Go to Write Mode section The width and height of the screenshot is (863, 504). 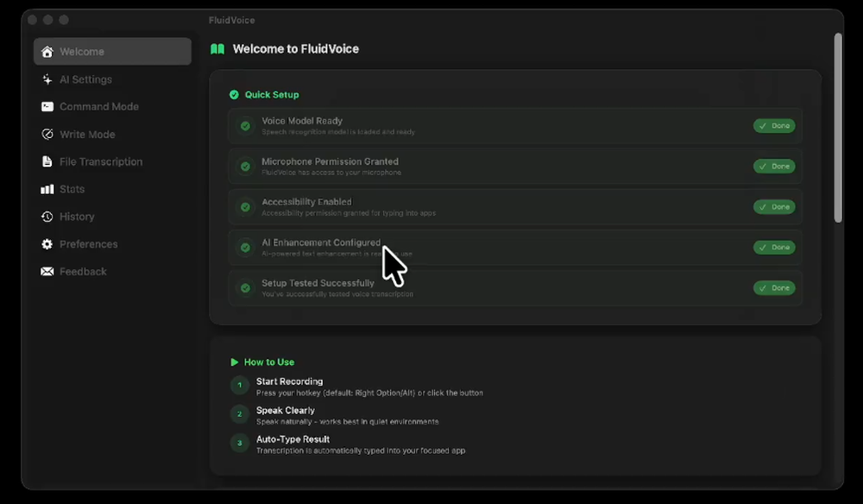[x=87, y=135]
